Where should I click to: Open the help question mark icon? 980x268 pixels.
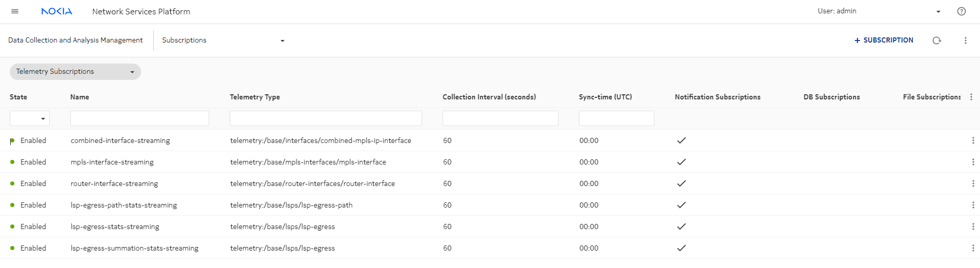(961, 11)
